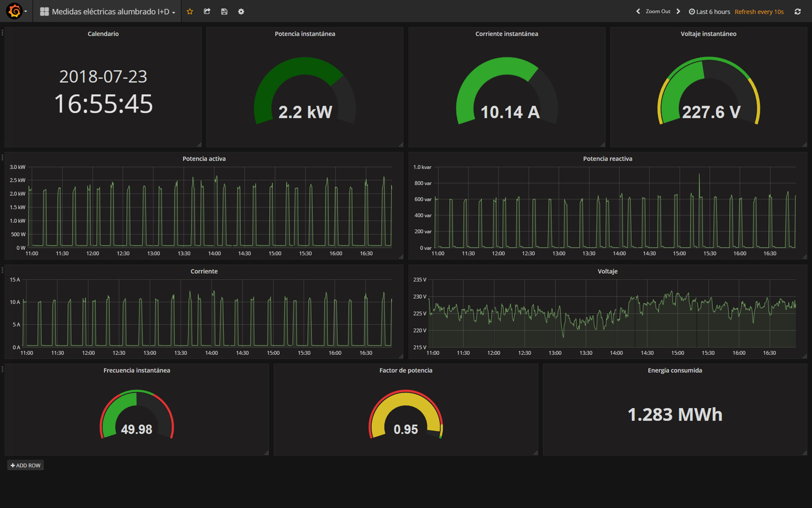Viewport: 812px width, 508px height.
Task: Grab the Corriente instantánea panel resize handle
Action: pyautogui.click(x=603, y=144)
